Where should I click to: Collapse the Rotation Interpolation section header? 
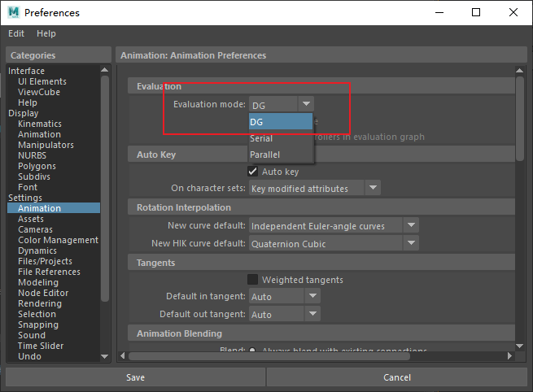[x=321, y=207]
